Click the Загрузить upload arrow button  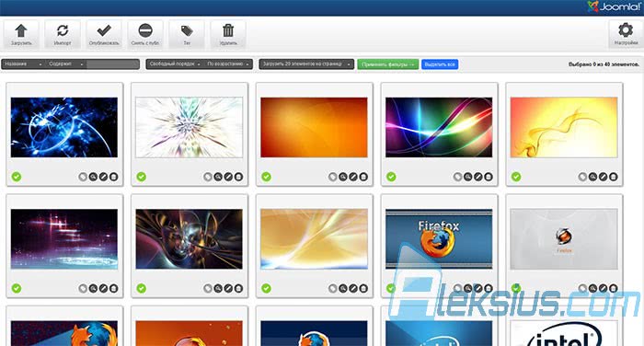click(21, 35)
